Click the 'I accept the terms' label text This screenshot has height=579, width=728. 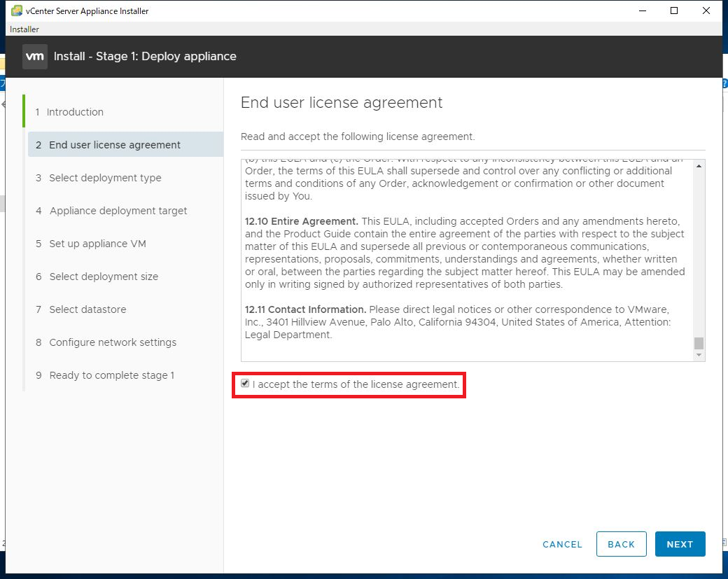[356, 384]
